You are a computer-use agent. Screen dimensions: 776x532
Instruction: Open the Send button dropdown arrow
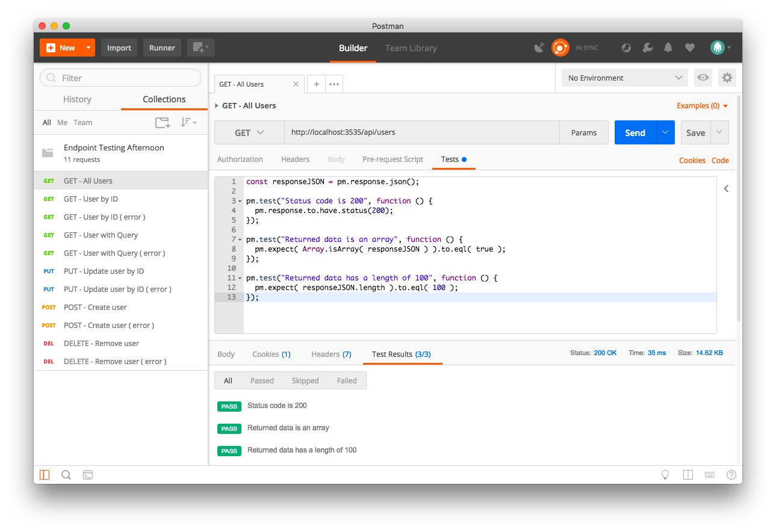point(665,132)
